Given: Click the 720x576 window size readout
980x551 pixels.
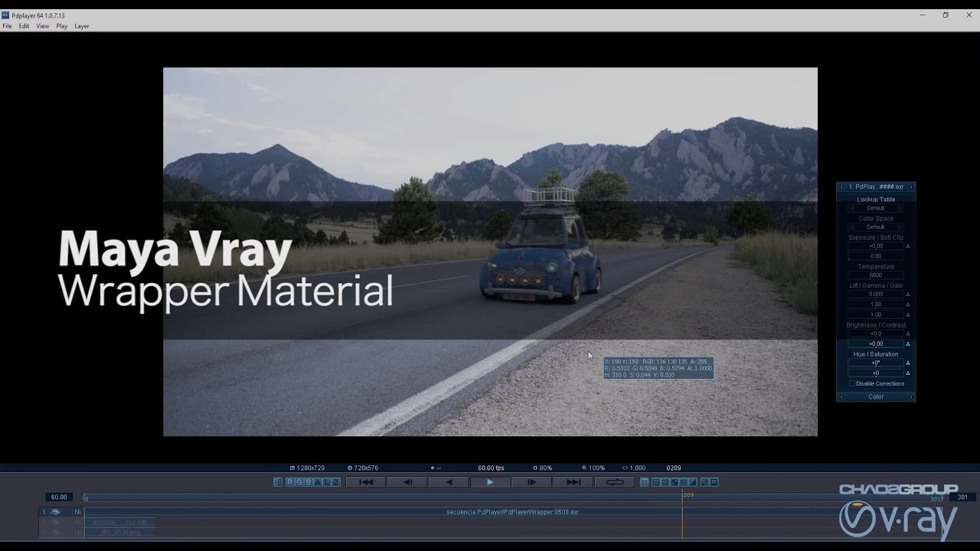Looking at the screenshot, I should [363, 468].
